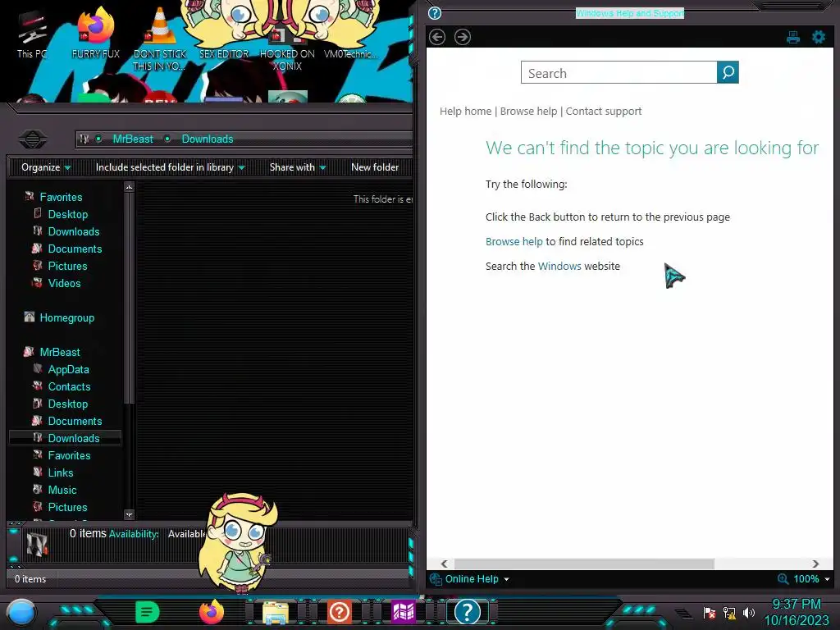Click the taskbar clock showing 9:37 PM
This screenshot has width=840, height=630.
[x=796, y=612]
